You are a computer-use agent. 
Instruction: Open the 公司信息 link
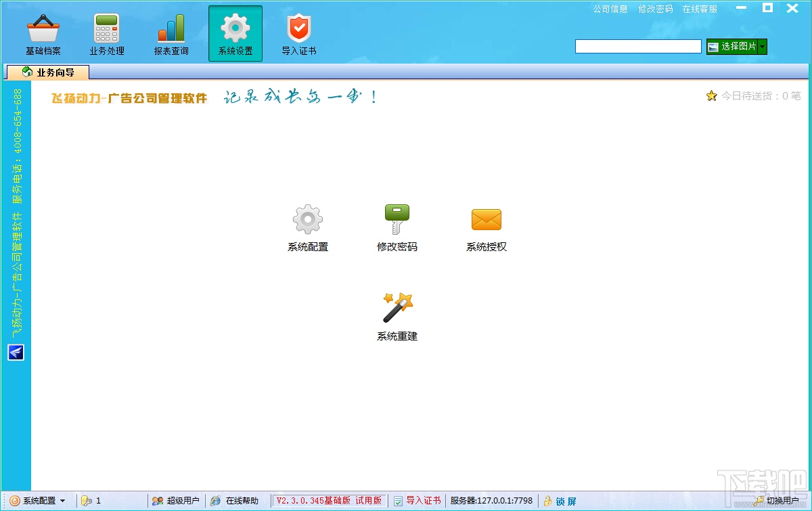610,9
